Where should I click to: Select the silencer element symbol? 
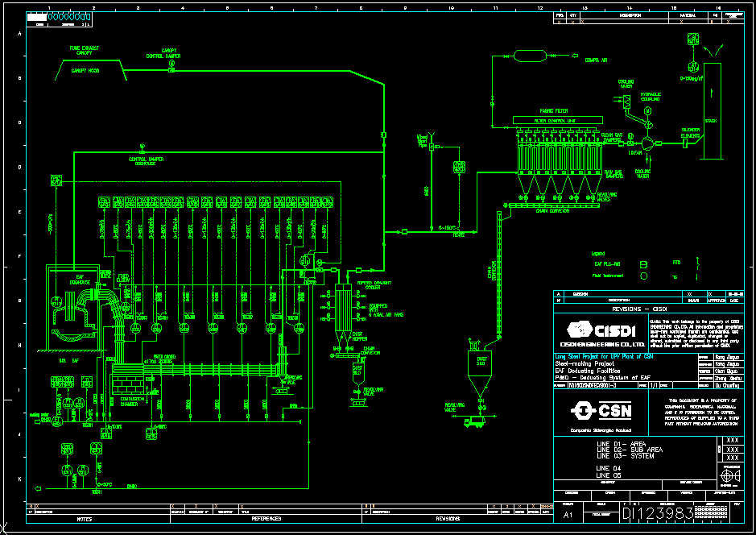[x=685, y=143]
